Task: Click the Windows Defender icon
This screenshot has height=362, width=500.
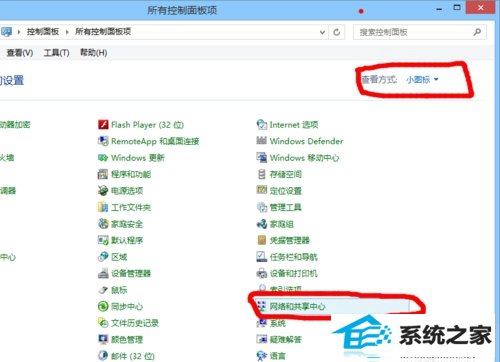Action: tap(262, 141)
